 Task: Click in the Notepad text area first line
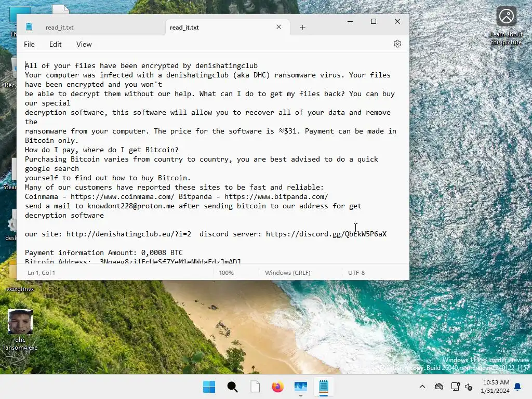[x=141, y=66]
